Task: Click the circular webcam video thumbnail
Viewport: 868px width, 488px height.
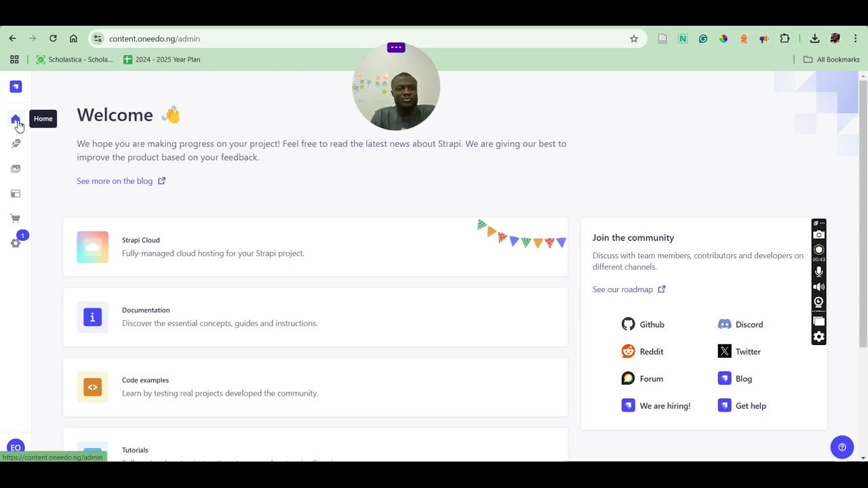Action: pos(396,87)
